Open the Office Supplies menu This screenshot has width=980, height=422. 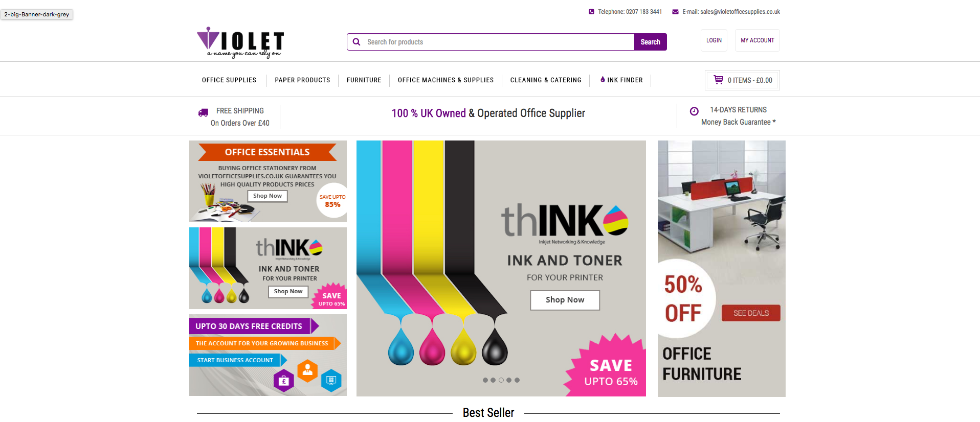click(x=229, y=80)
